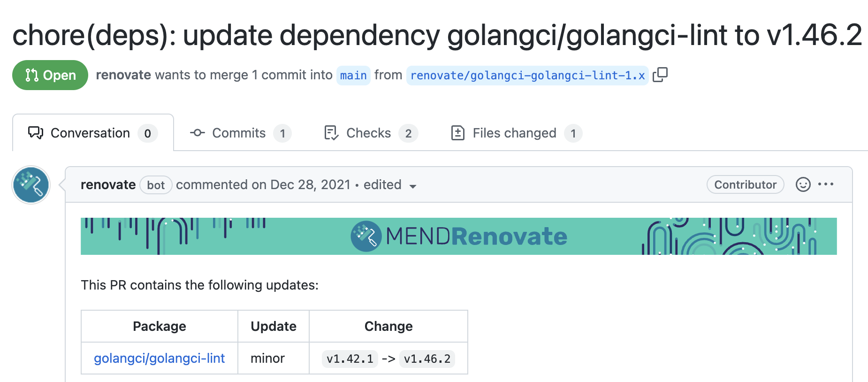Image resolution: width=868 pixels, height=382 pixels.
Task: Open the main branch label dropdown
Action: coord(353,75)
